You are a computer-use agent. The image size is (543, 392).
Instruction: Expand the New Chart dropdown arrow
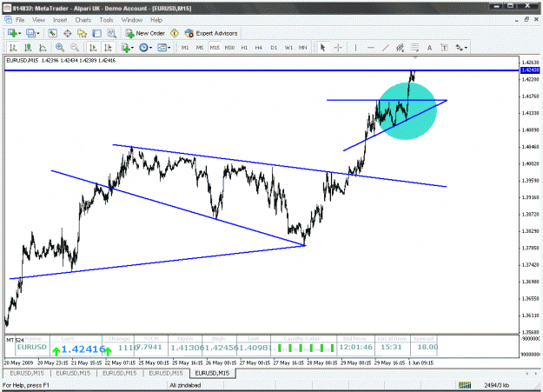(20, 33)
